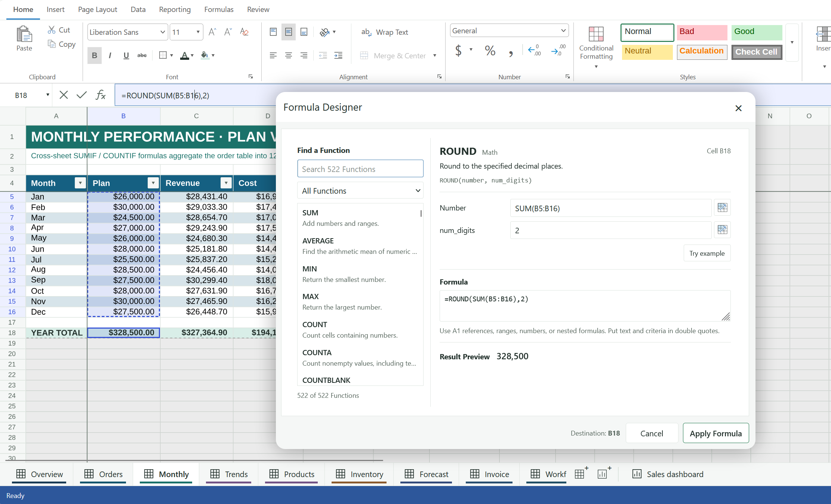
Task: Click the Cut scissors icon
Action: tap(52, 30)
